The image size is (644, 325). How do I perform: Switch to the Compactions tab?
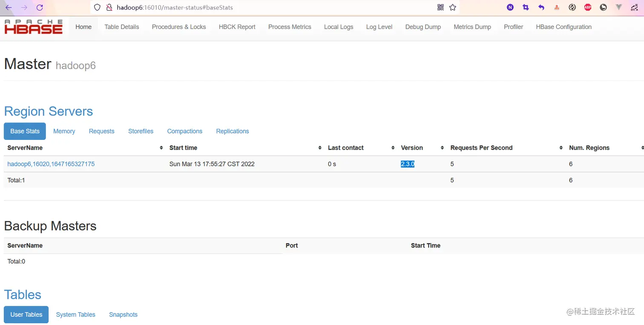(x=184, y=131)
